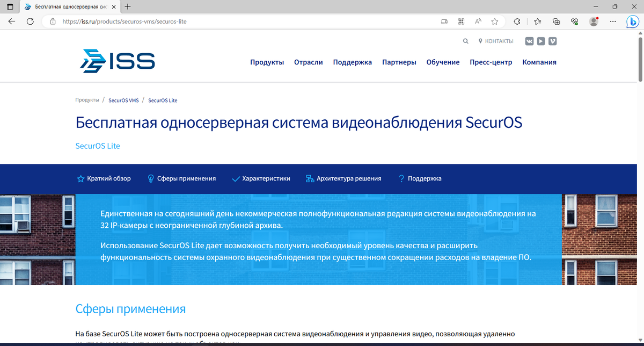Open the YouTube play icon in header
Viewport: 644px width, 346px height.
(541, 41)
